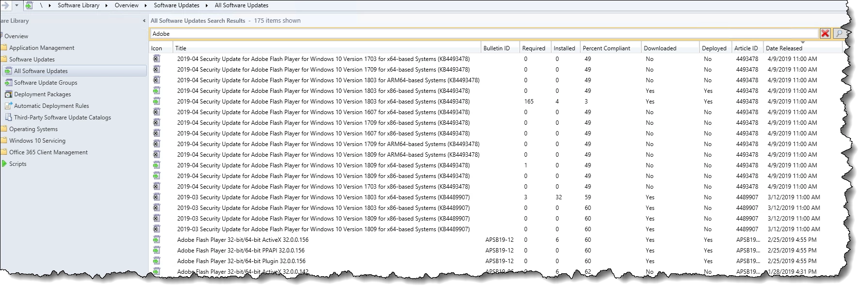Select 2019-04 Flash update 1803 x64 row
Viewport: 868px width, 296px height.
coord(496,102)
